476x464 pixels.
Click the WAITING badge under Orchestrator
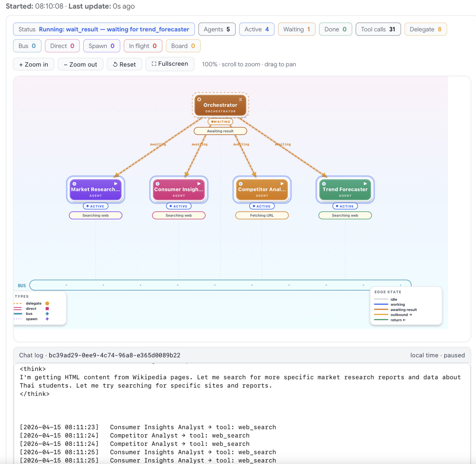220,122
